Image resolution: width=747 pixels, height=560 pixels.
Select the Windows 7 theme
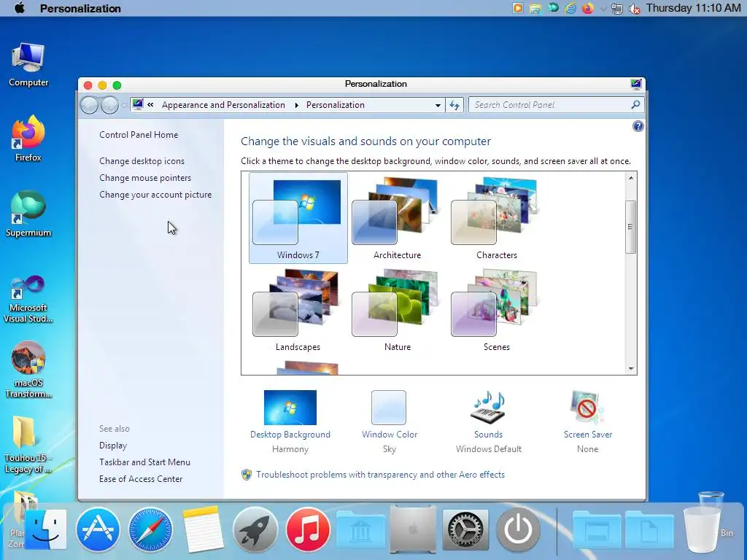pyautogui.click(x=298, y=218)
